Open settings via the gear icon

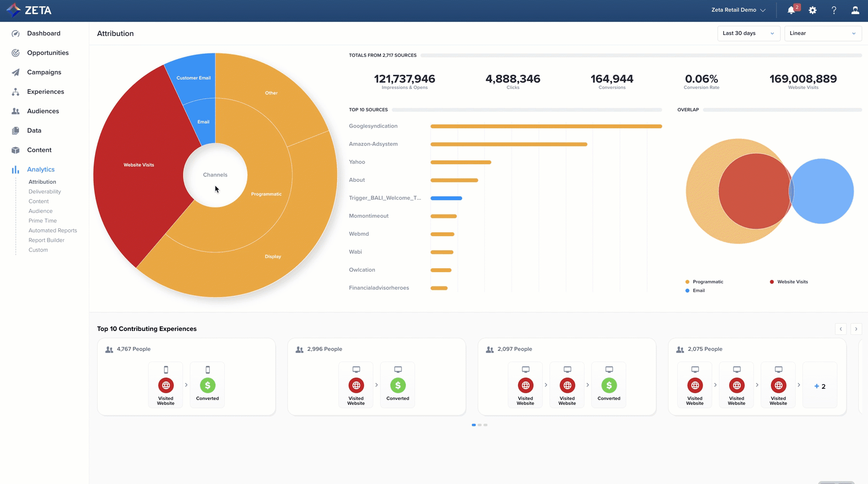coord(813,10)
